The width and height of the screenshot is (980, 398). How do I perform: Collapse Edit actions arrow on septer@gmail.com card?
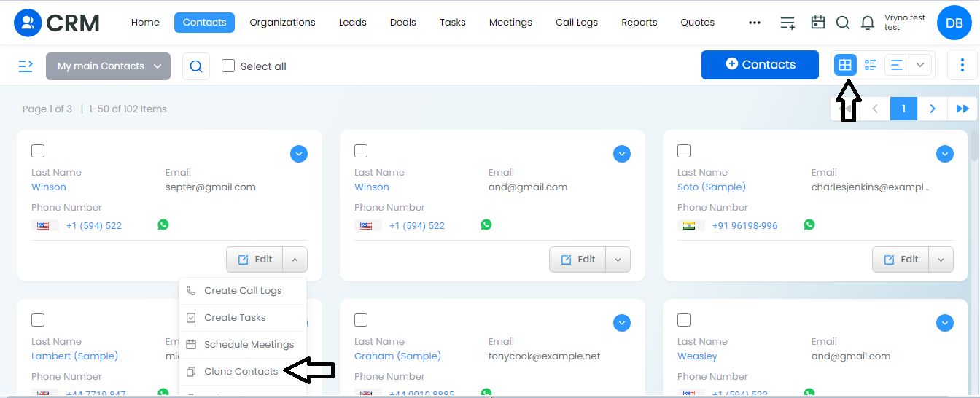pyautogui.click(x=294, y=260)
